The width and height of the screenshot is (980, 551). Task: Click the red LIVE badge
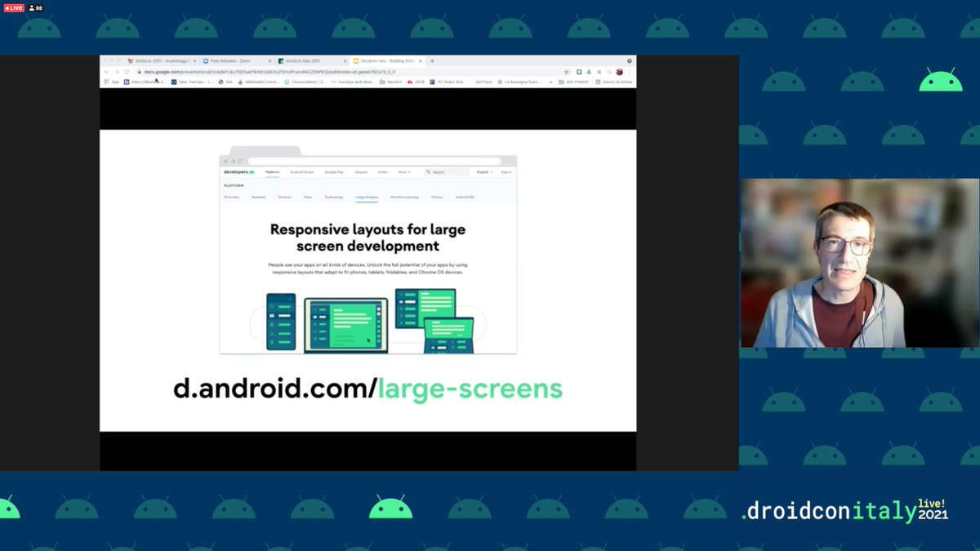[x=14, y=7]
